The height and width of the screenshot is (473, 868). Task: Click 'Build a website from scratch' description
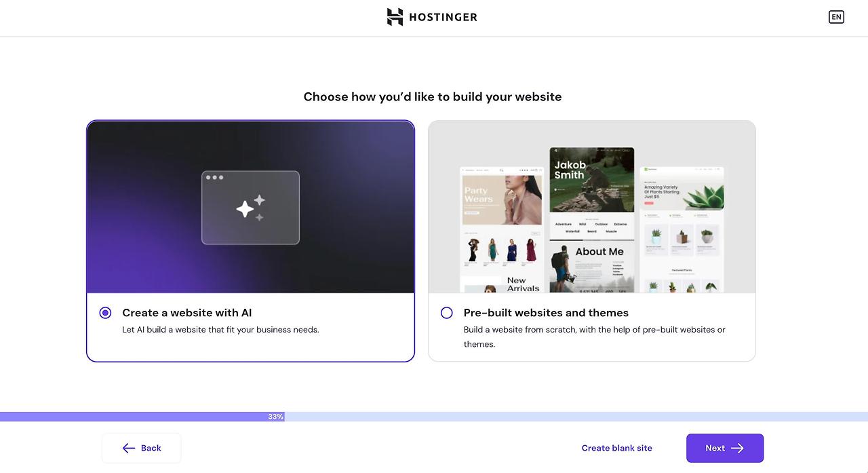(x=595, y=337)
